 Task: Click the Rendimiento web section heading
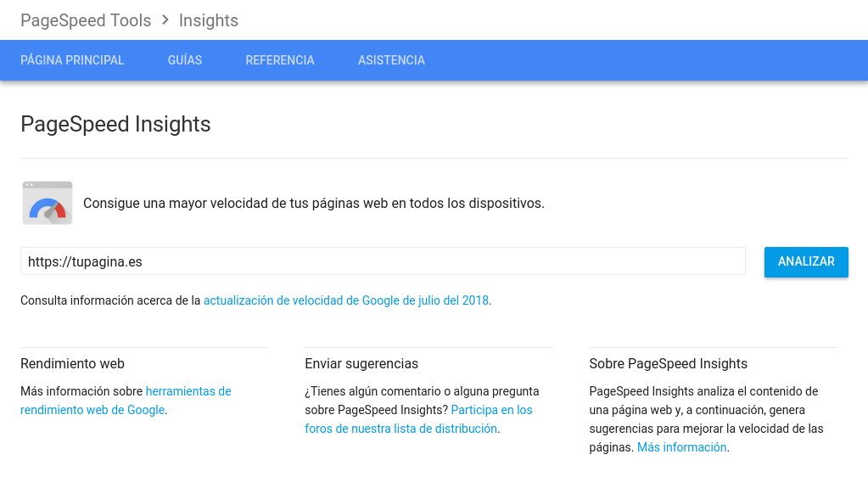coord(72,363)
